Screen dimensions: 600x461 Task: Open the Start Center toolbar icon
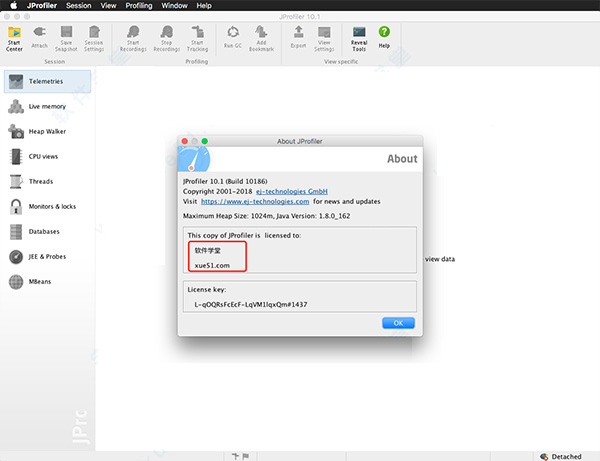(x=14, y=39)
